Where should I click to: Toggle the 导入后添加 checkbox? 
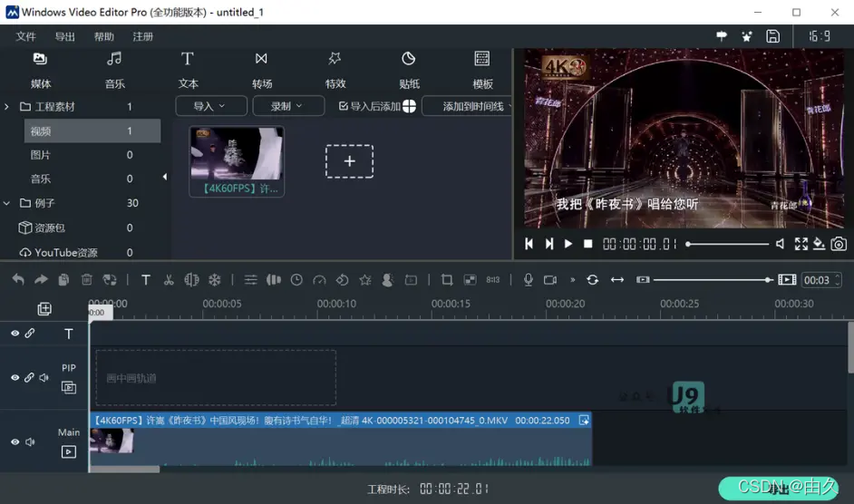pos(343,106)
